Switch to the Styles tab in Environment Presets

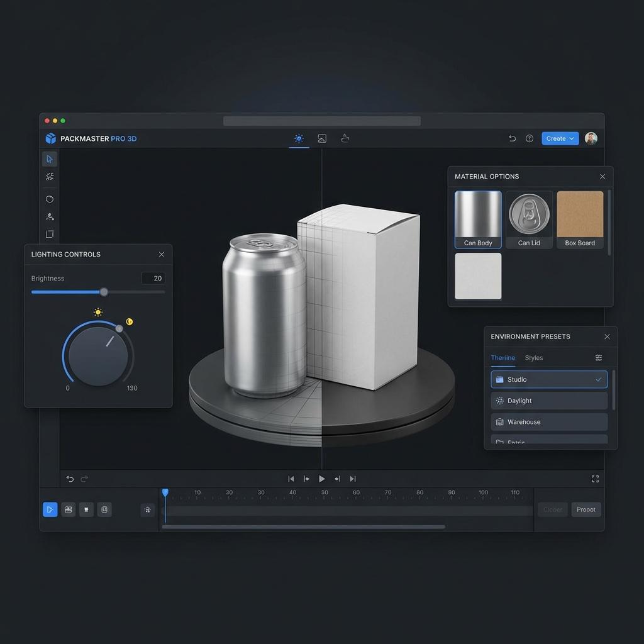click(533, 357)
